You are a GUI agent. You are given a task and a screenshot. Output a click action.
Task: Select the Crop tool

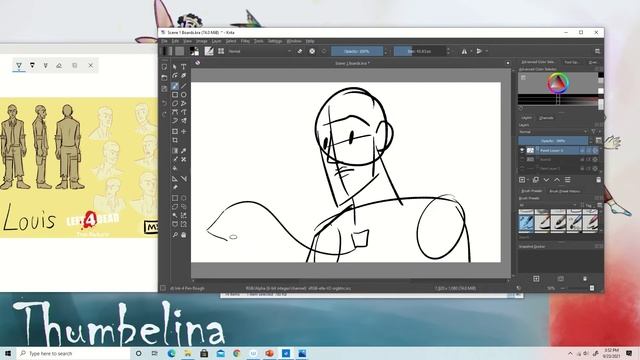[175, 140]
